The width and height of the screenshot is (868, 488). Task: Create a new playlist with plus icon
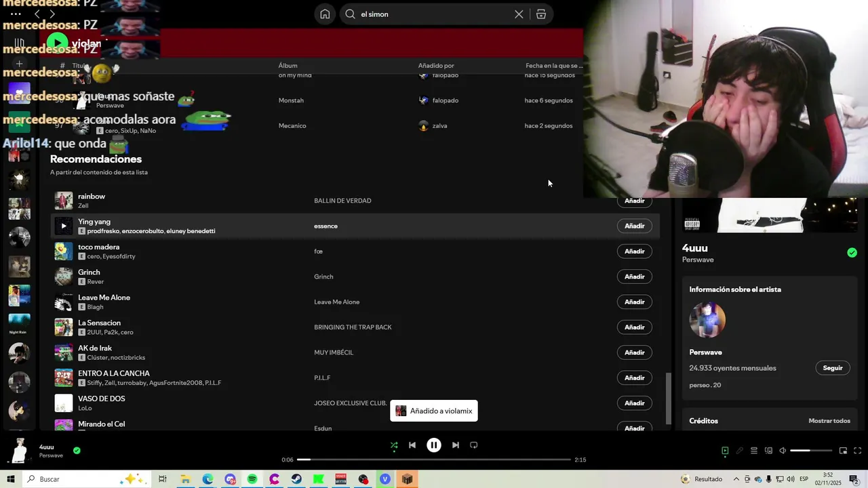click(x=19, y=64)
